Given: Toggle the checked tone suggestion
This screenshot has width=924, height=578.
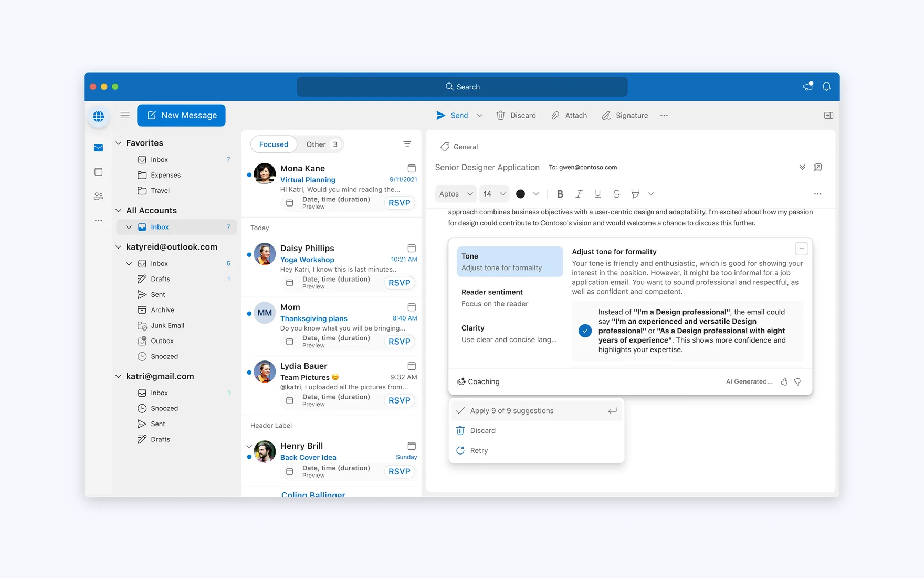Looking at the screenshot, I should pyautogui.click(x=585, y=331).
